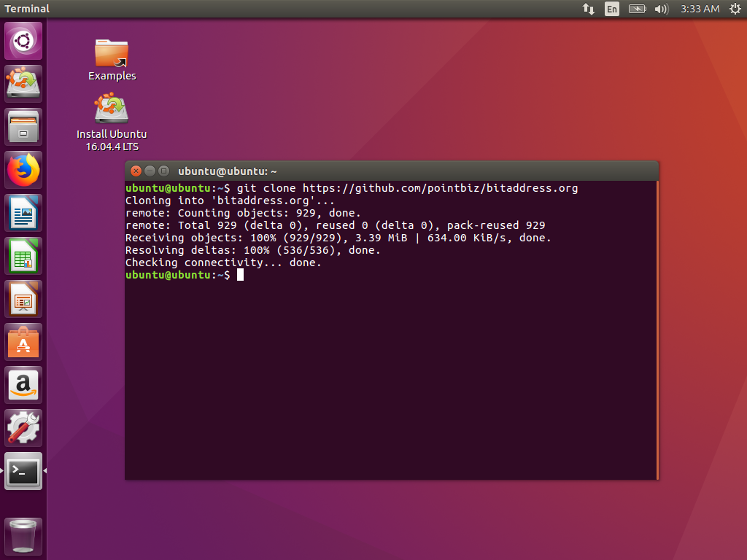Open the volume control menu
This screenshot has width=747, height=560.
(660, 9)
